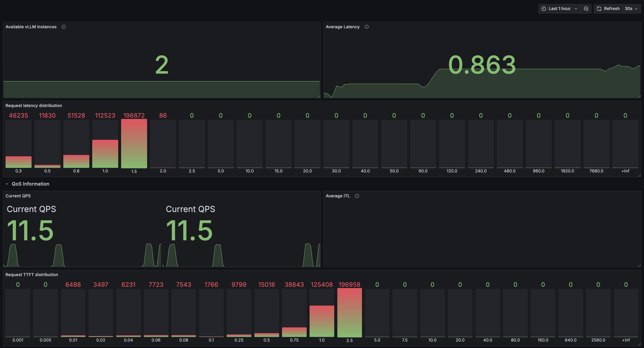Open the 30s refresh interval dropdown
644x348 pixels.
631,8
